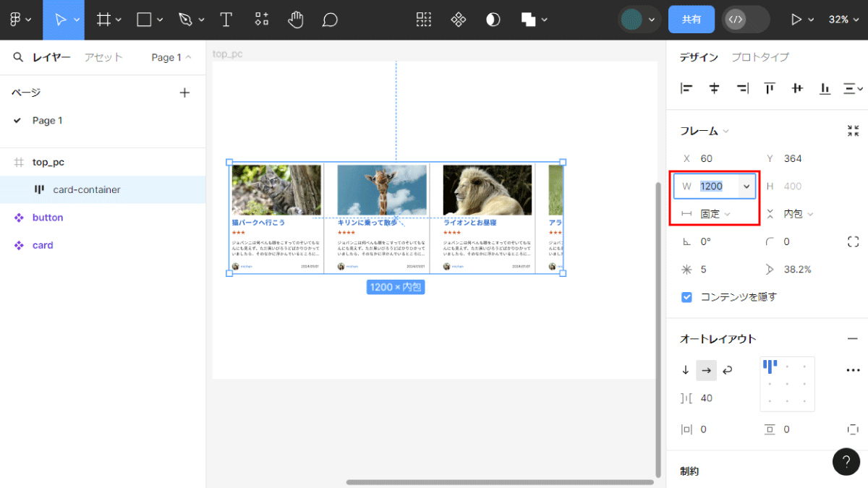Expand the フレーム type dropdown
Viewport: 868px width, 488px height.
(x=704, y=131)
